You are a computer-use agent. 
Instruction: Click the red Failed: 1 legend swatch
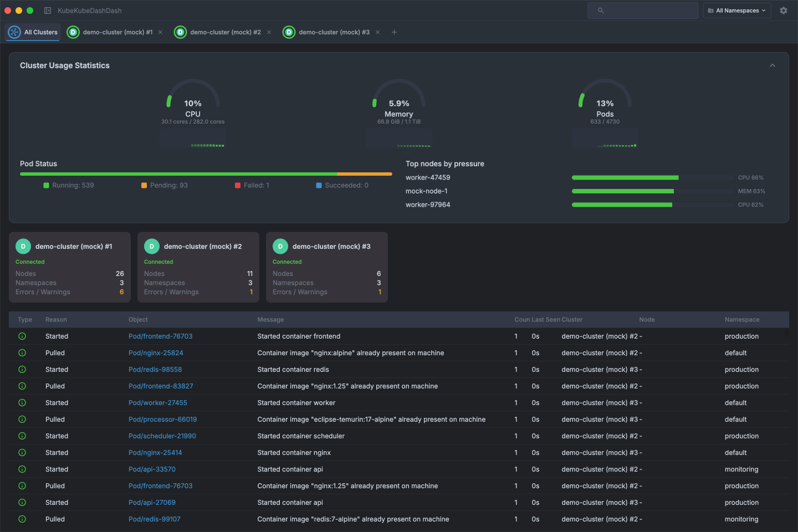click(x=238, y=186)
